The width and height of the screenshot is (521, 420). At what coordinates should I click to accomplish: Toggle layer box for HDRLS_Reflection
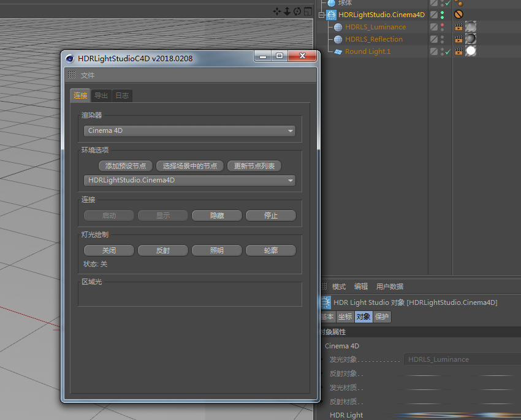tap(433, 39)
